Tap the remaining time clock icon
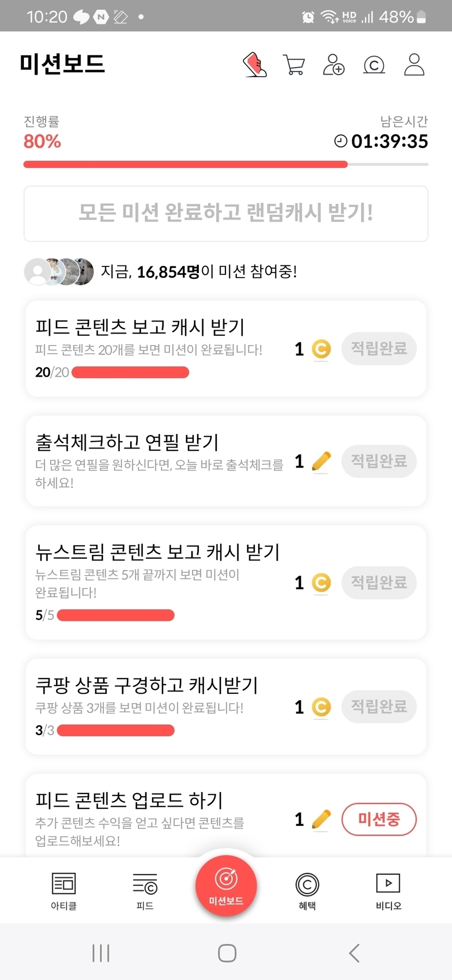The width and height of the screenshot is (452, 980). pos(340,142)
